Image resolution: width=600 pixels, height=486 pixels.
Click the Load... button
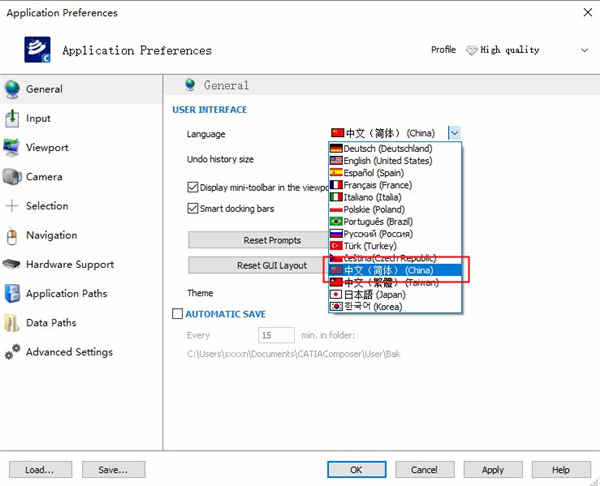click(x=40, y=469)
